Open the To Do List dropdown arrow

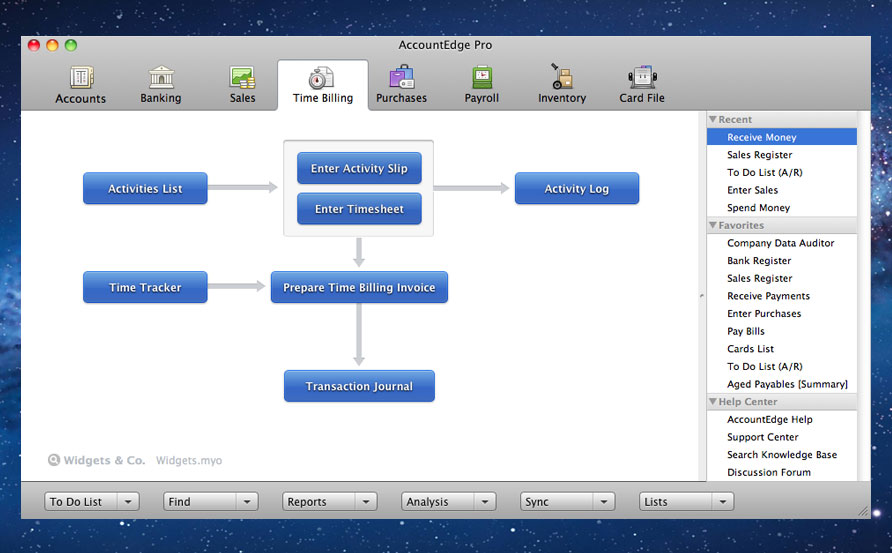coord(128,502)
